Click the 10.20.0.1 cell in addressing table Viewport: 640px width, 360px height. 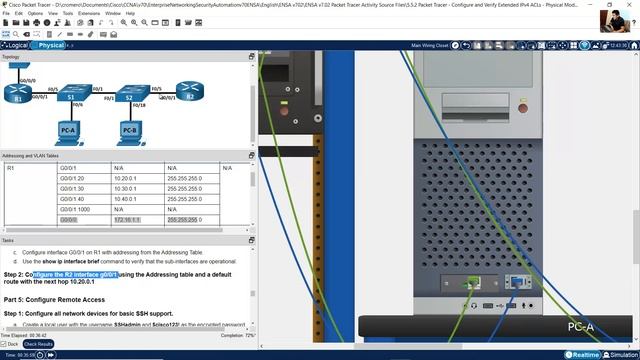(138, 178)
